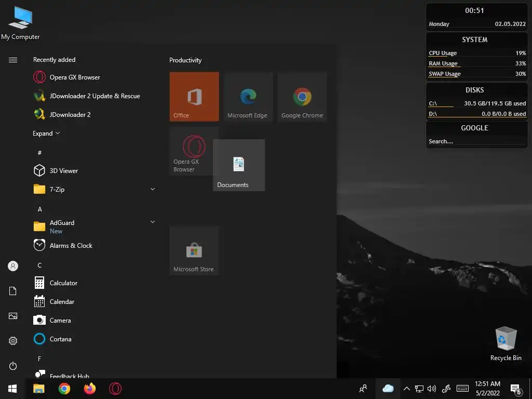The height and width of the screenshot is (399, 532).
Task: Open the pen workspace tray icon
Action: 446,389
